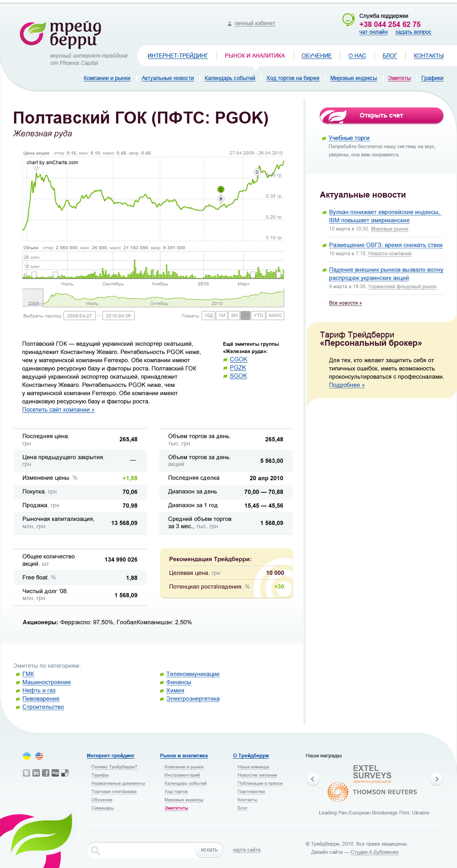Open the Twitter icon in the footer
Viewport: 457px width, 868px height.
(27, 773)
